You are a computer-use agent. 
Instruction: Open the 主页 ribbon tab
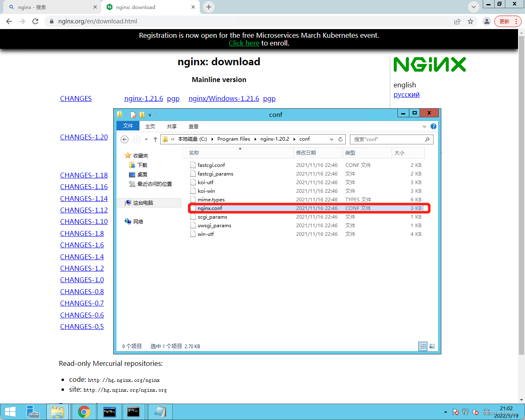[150, 126]
